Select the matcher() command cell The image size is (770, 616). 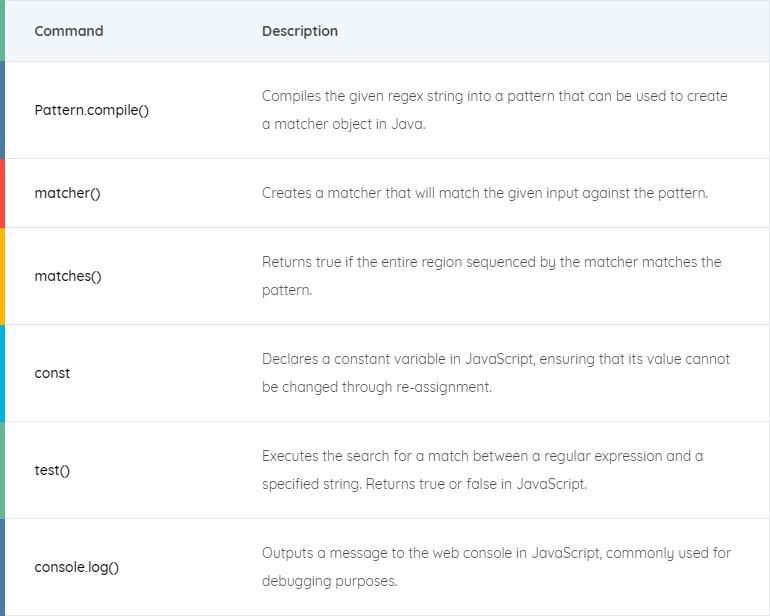tap(67, 193)
